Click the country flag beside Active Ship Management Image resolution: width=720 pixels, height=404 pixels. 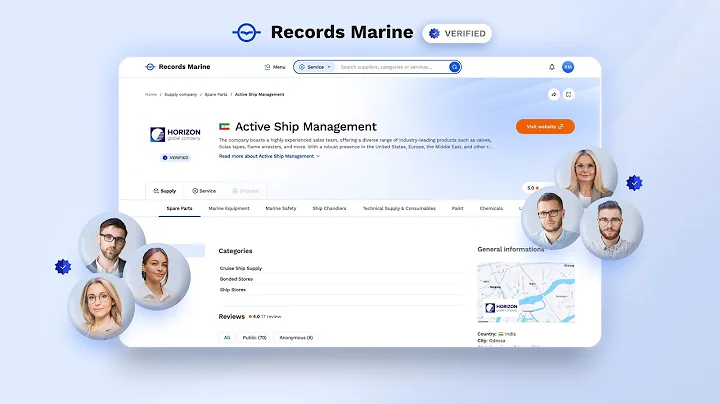click(x=224, y=127)
